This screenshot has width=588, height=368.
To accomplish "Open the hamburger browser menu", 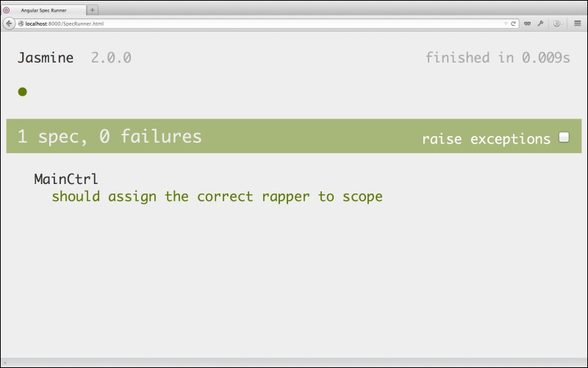I will (578, 24).
